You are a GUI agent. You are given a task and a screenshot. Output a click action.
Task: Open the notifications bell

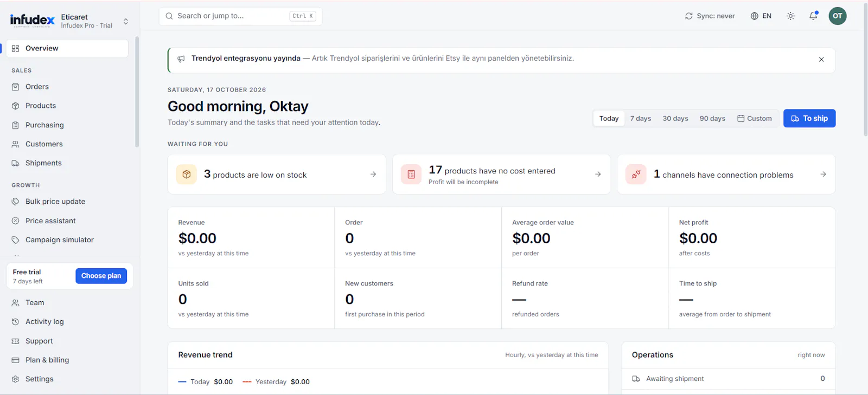point(813,16)
